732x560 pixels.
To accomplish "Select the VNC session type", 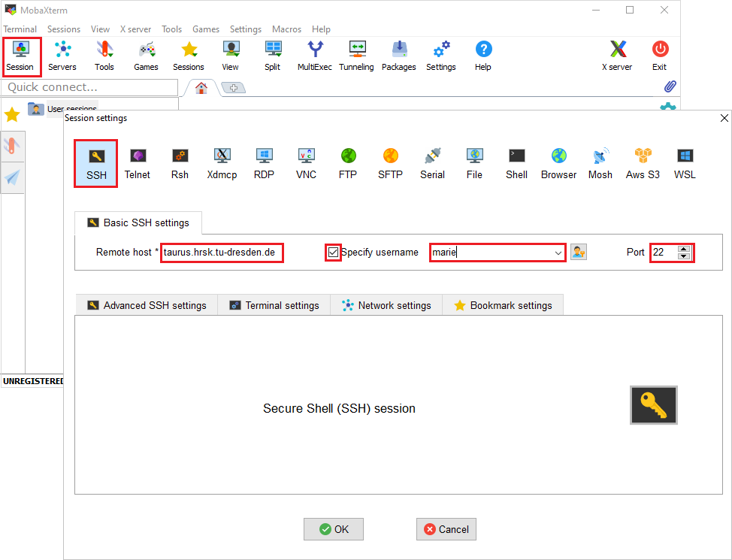I will click(306, 163).
